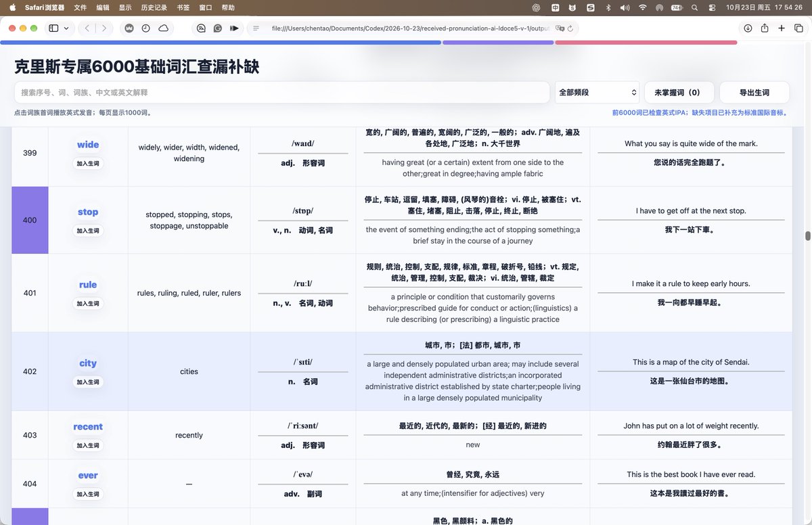Play pronunciation of the word ever
Viewport: 812px width, 525px height.
(x=88, y=476)
